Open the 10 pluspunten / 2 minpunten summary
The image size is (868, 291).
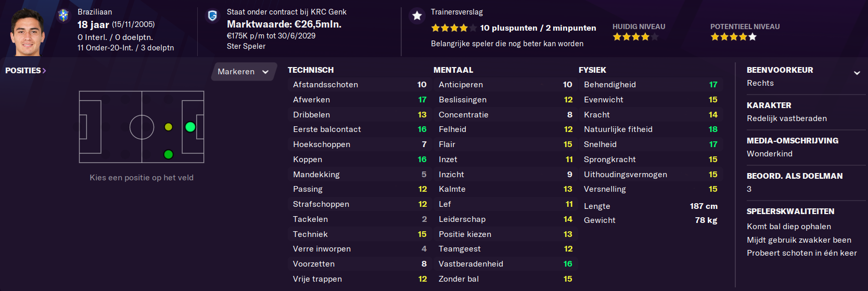tap(538, 28)
